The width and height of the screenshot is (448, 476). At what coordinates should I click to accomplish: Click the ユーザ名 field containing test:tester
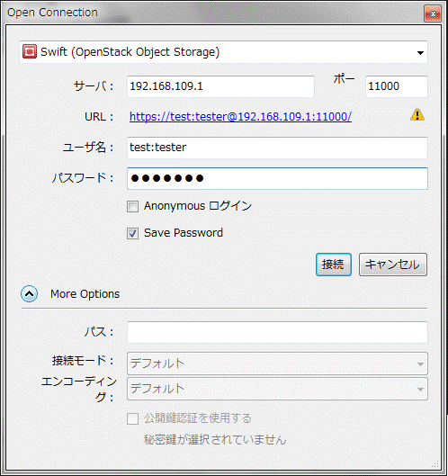point(277,148)
